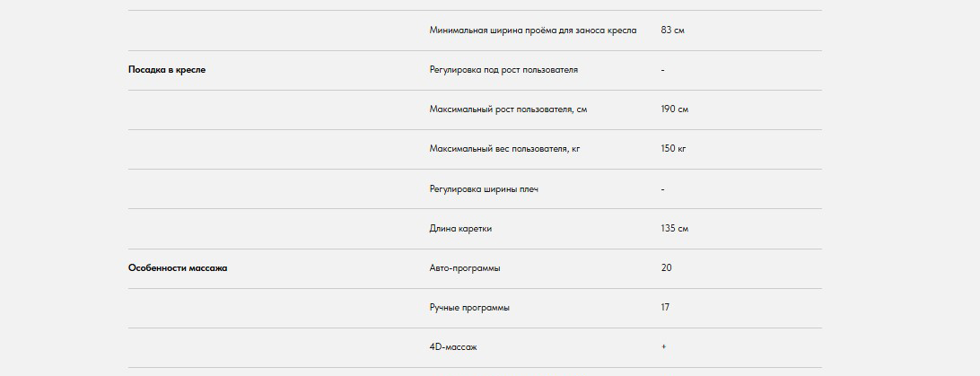980x376 pixels.
Task: Select 'Регулировка ширины плеч' label
Action: (484, 189)
